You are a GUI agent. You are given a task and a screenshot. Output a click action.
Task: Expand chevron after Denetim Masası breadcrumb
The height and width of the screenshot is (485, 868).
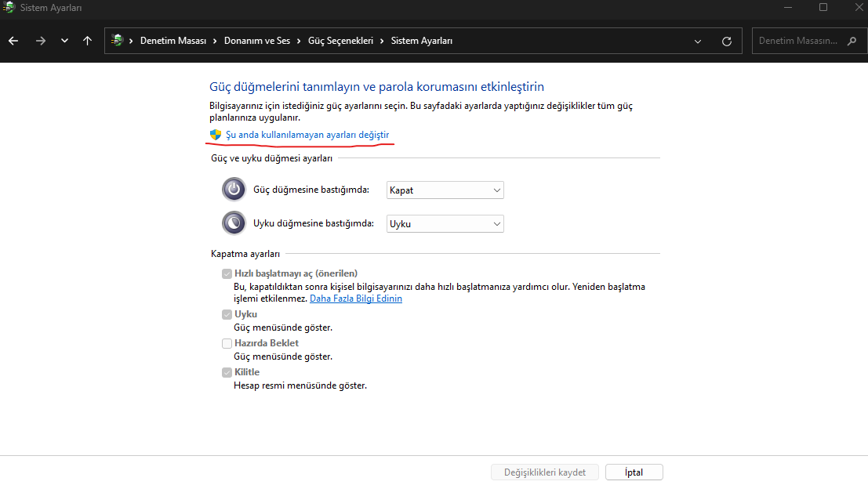(215, 41)
